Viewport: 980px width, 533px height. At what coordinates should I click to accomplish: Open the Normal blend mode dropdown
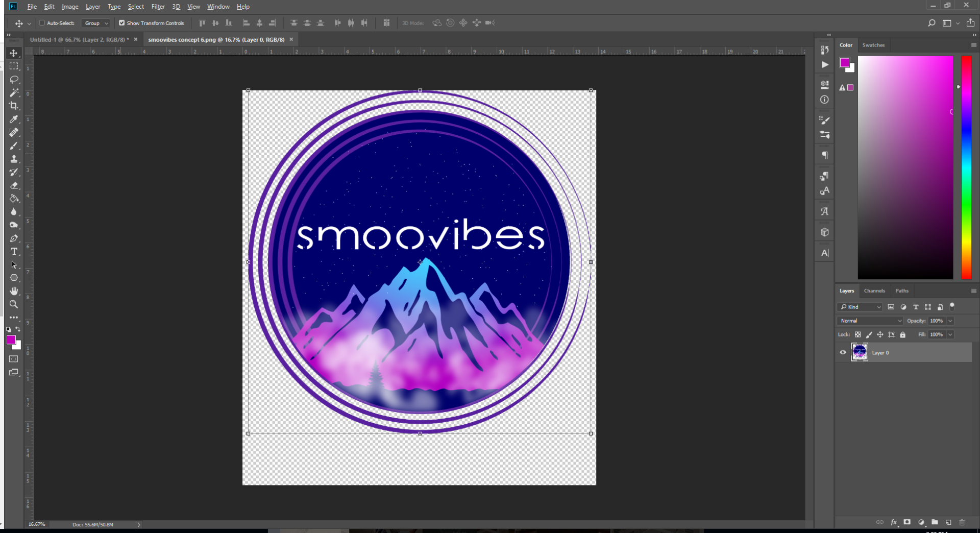pos(869,321)
